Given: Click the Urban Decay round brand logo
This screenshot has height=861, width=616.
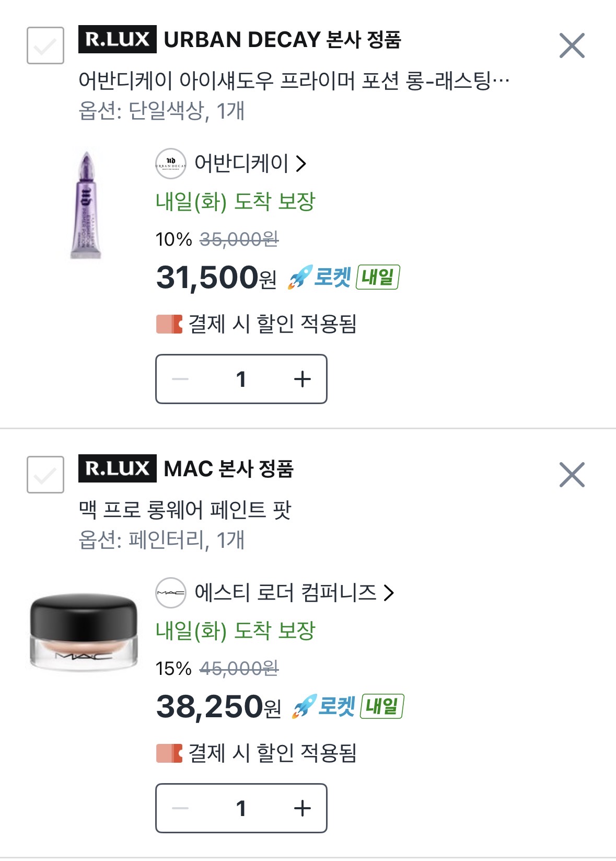Looking at the screenshot, I should tap(171, 164).
